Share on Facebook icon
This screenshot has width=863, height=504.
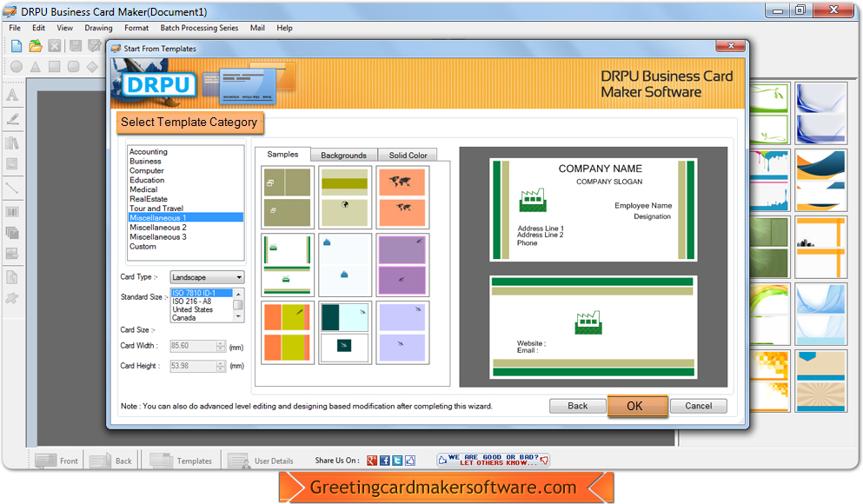click(385, 461)
